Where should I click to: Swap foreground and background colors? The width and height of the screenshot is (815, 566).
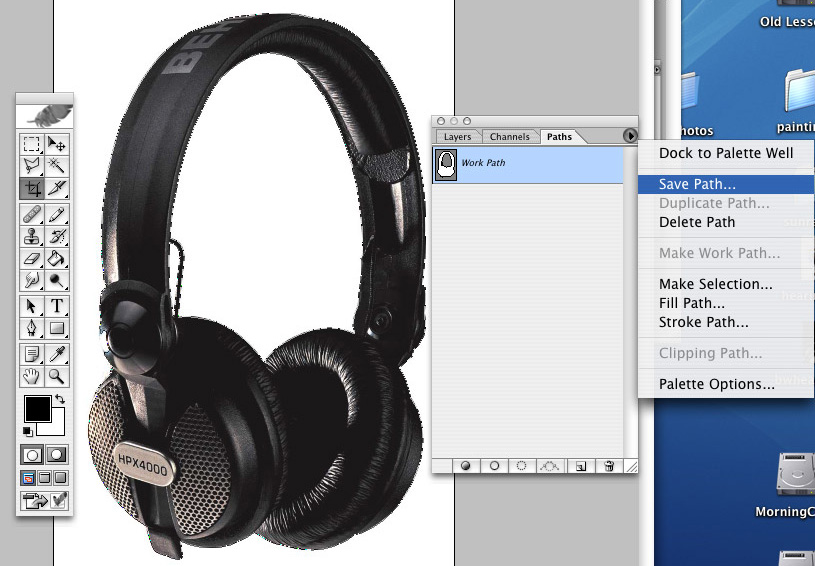click(x=60, y=399)
